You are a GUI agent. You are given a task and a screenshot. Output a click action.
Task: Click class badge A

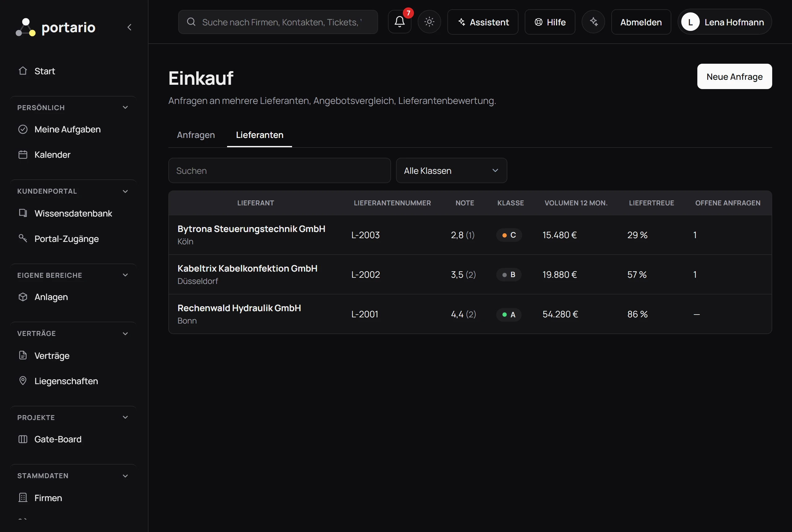tap(509, 315)
